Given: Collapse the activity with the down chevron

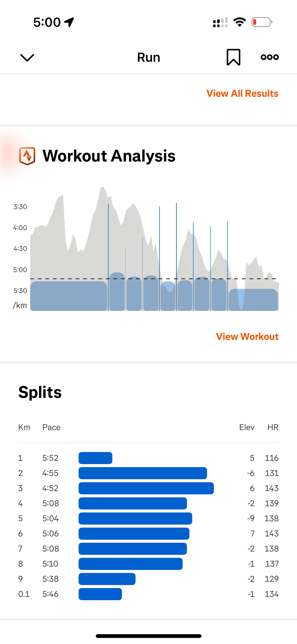Looking at the screenshot, I should [27, 57].
